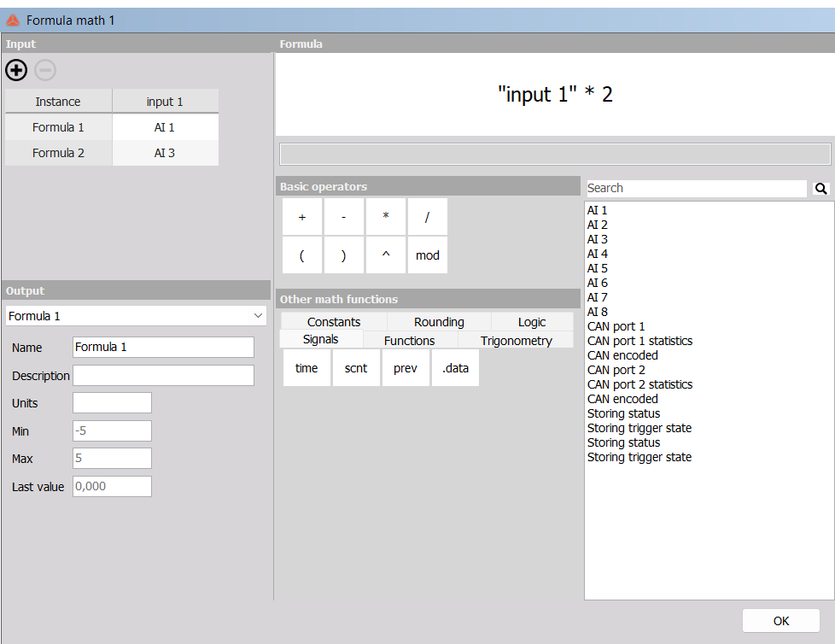Switch to the Rounding tab
Screen dimensions: 835x644
click(439, 322)
